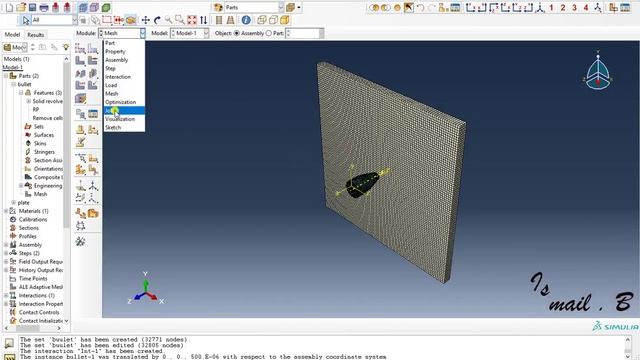The image size is (640, 360).
Task: Select Profiles in model tree
Action: pyautogui.click(x=27, y=236)
